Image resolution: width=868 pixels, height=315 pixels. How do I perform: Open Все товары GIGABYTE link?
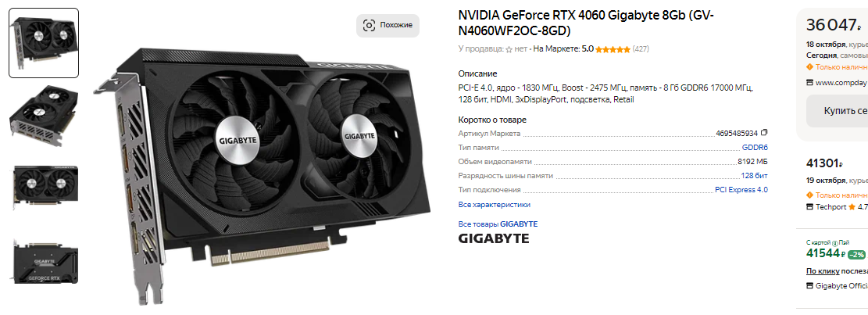(498, 224)
